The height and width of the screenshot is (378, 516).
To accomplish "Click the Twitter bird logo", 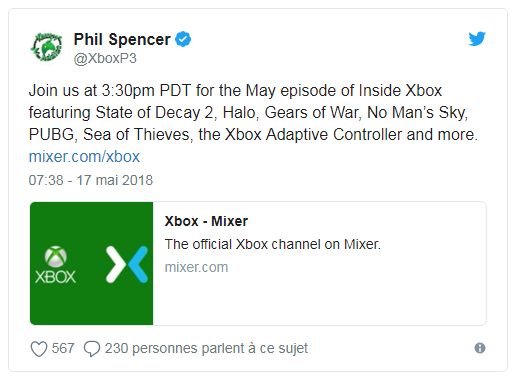I will [x=477, y=39].
